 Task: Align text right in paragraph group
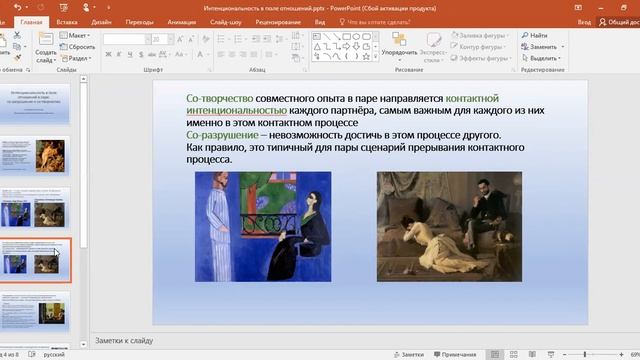point(243,54)
